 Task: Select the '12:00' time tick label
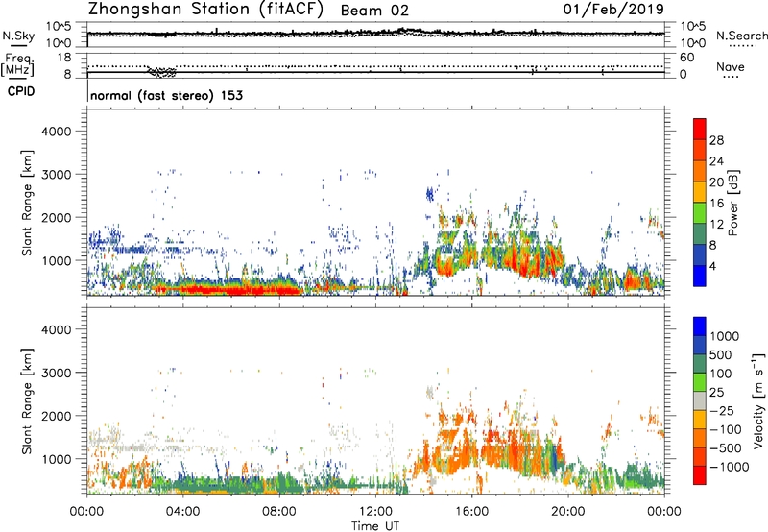(x=375, y=512)
